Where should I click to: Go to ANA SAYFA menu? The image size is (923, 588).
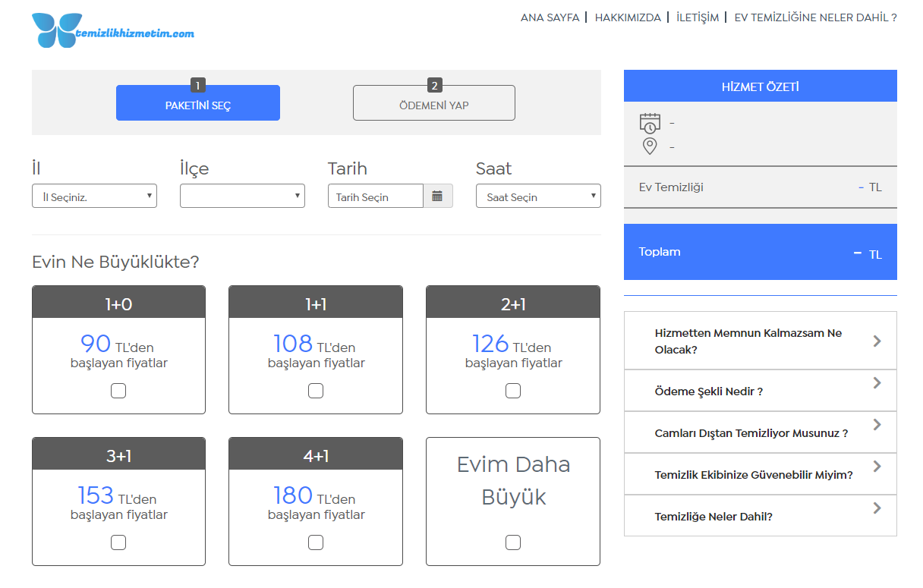[x=550, y=17]
